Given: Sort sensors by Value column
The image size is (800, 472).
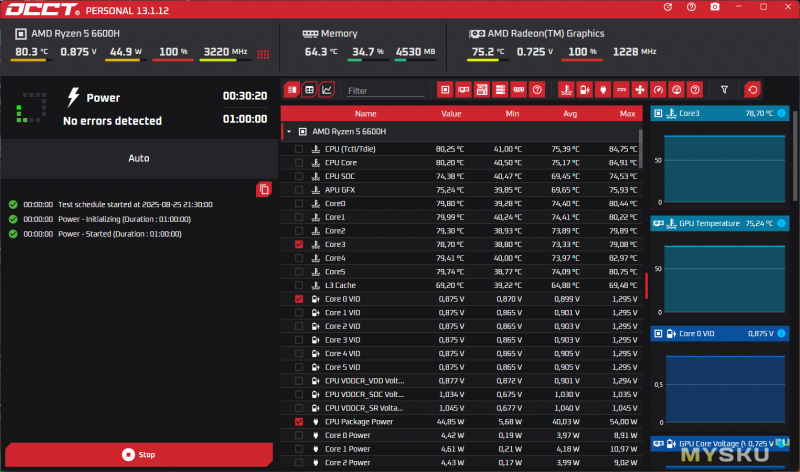Looking at the screenshot, I should (x=451, y=114).
